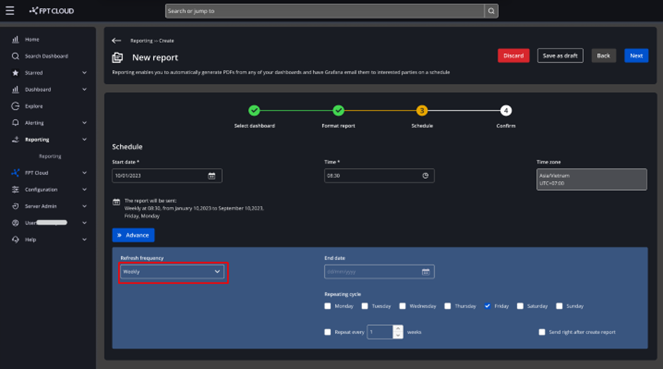Click the User profile icon
The image size is (663, 369).
tap(15, 223)
